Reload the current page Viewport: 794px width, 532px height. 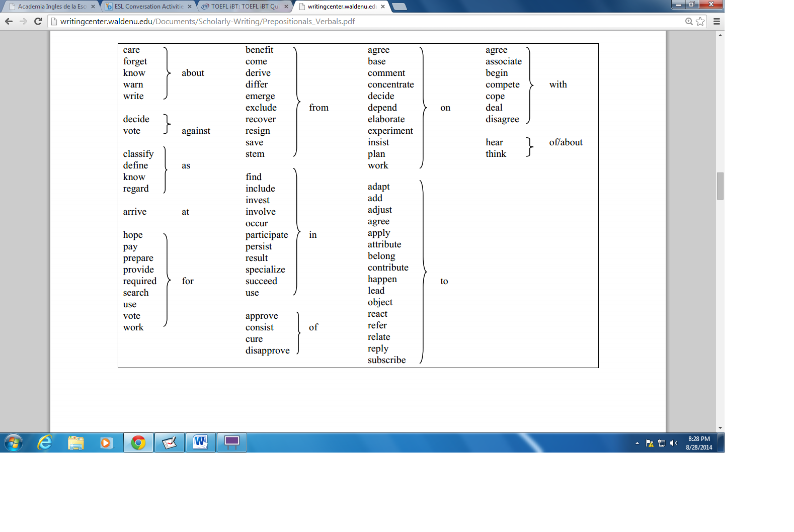pyautogui.click(x=38, y=21)
